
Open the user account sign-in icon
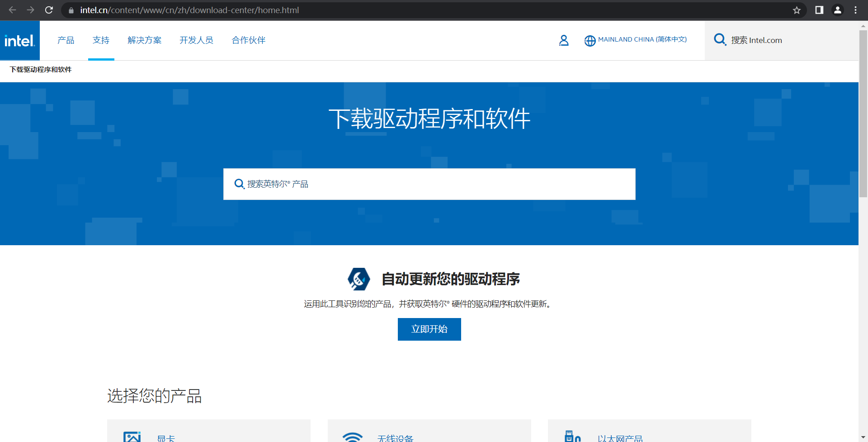pos(564,40)
